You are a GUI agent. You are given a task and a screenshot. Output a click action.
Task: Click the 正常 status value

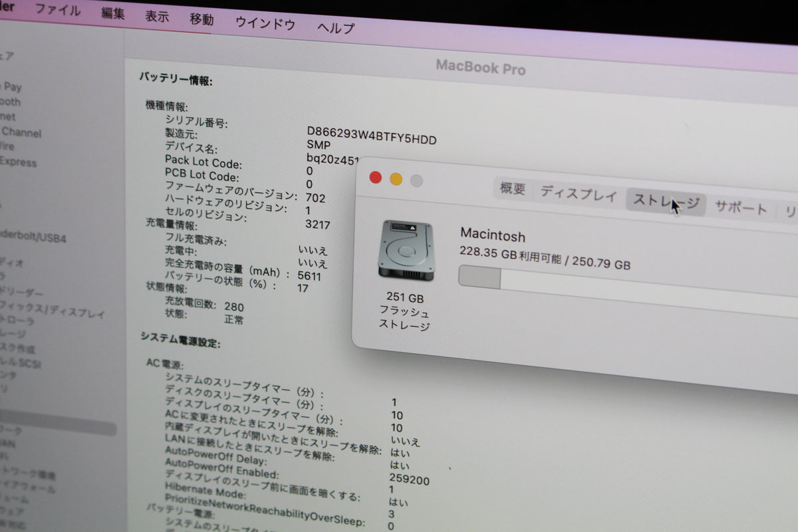(233, 319)
